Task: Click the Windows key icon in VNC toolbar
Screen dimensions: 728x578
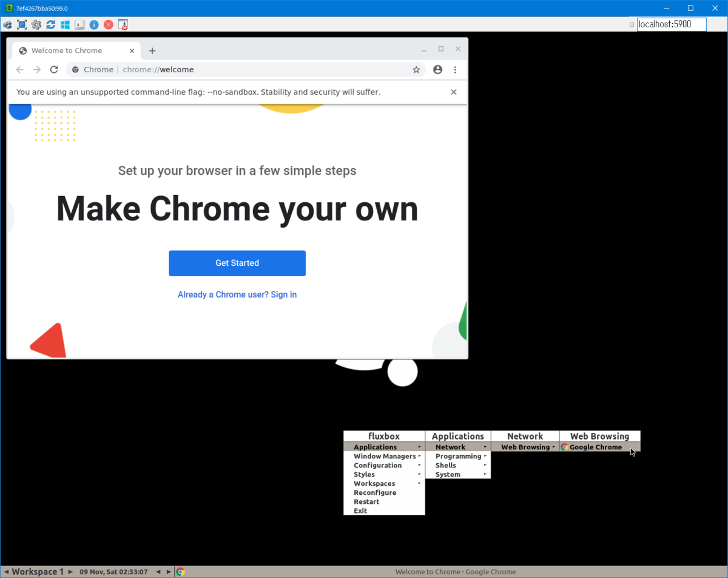Action: click(65, 25)
